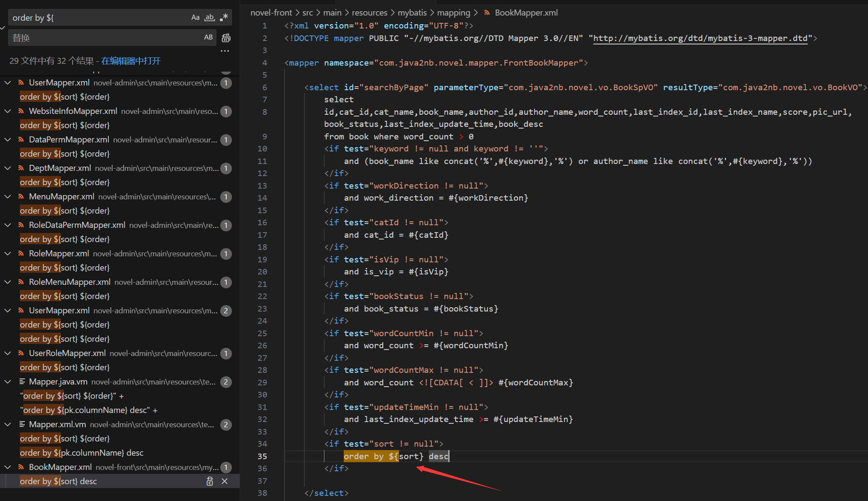Click the RoleMenuMapper.xml file icon
The height and width of the screenshot is (501, 868).
tap(21, 282)
